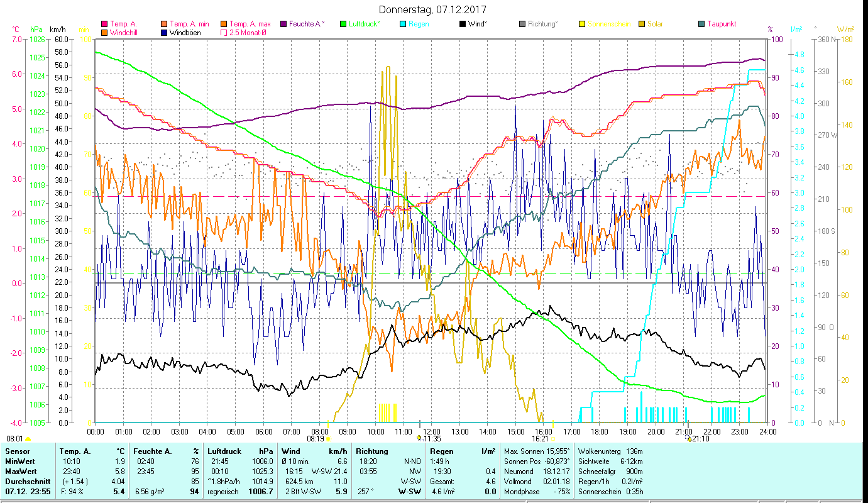Click the green hPa axis unit label
This screenshot has width=868, height=503.
coord(36,30)
